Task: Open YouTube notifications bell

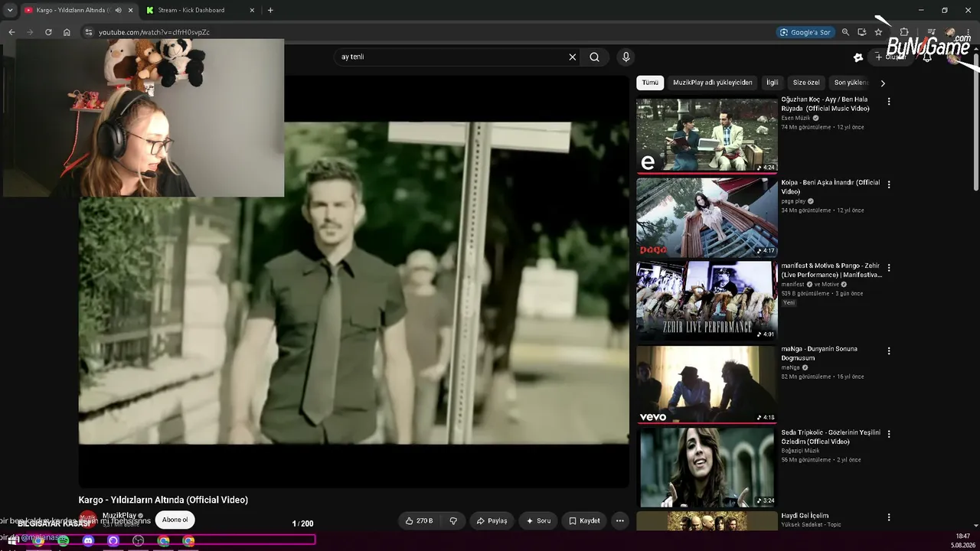Action: click(927, 57)
